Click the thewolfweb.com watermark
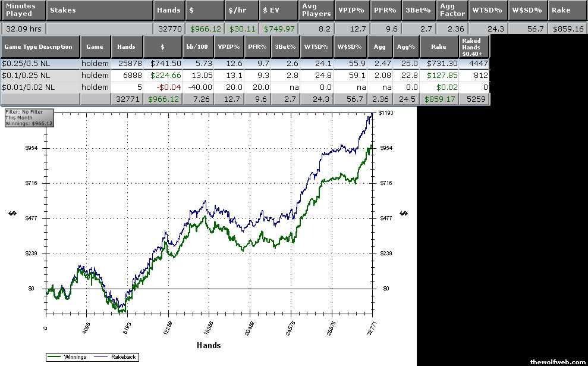Screen dimensions: 588x366 (x=557, y=361)
